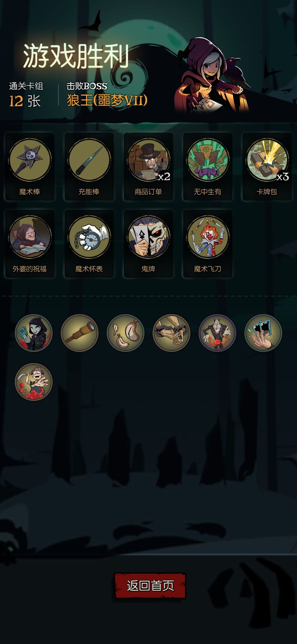Tap the masked hooded figure relic
This screenshot has height=644, width=297.
(x=34, y=333)
